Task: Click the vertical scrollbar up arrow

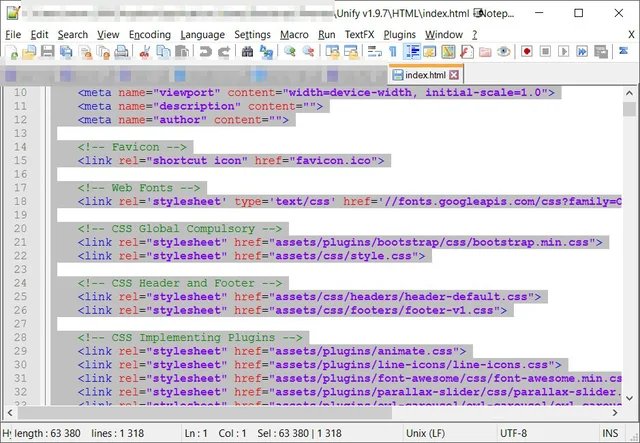Action: pyautogui.click(x=629, y=93)
